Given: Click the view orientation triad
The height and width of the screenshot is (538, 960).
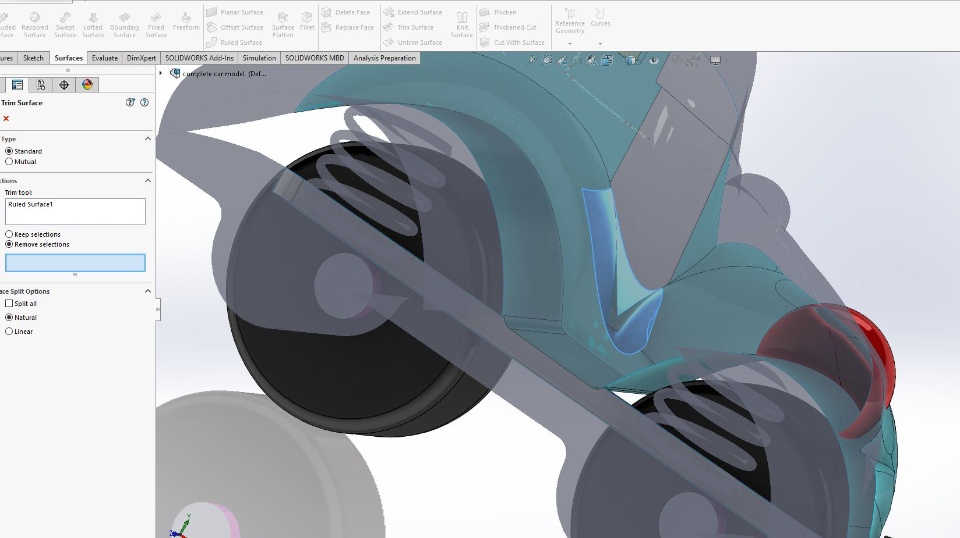Looking at the screenshot, I should click(x=182, y=528).
